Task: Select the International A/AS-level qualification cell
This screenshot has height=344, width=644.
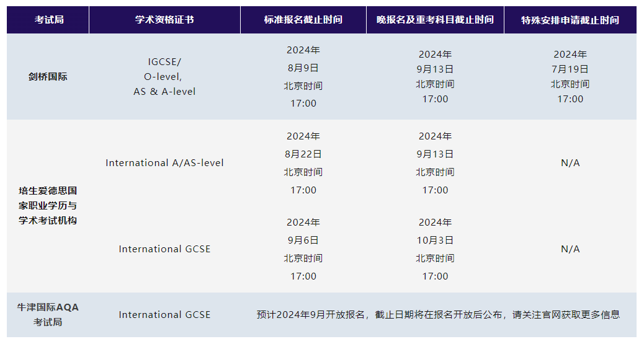Action: tap(164, 163)
